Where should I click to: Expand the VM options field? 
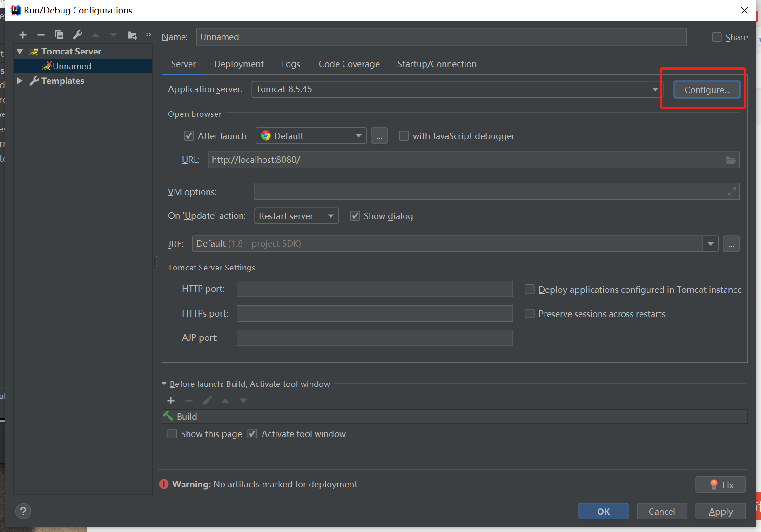[732, 191]
